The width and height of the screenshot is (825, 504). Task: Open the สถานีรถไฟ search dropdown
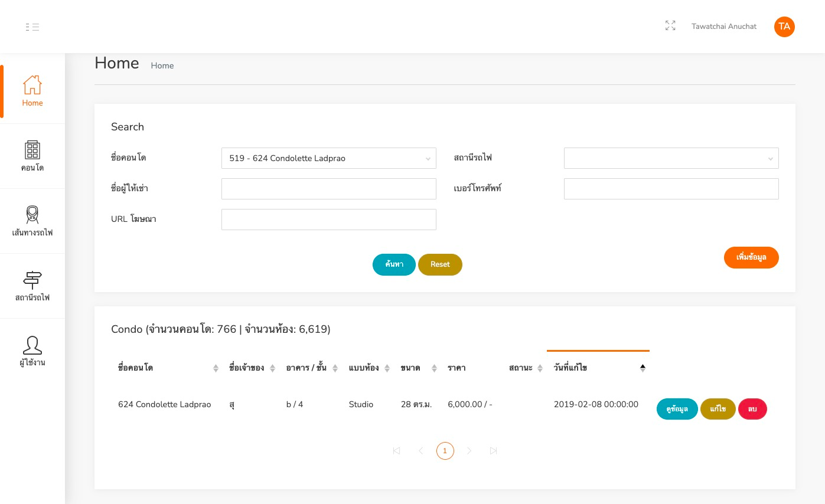pos(671,158)
